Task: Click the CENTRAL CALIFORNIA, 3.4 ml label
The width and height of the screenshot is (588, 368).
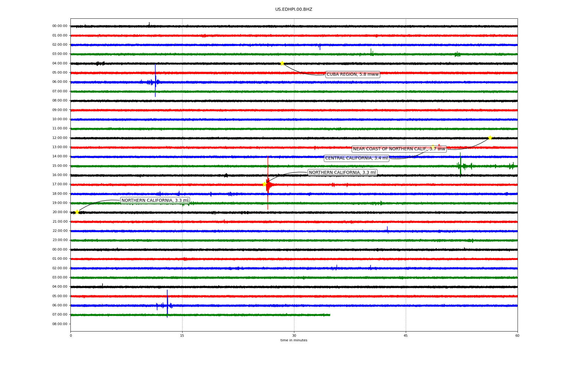Action: tap(356, 158)
